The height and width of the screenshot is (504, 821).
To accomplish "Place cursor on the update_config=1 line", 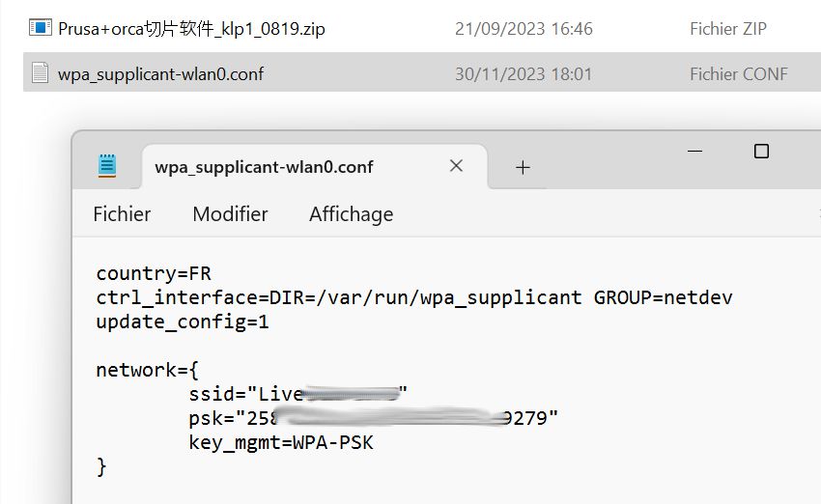I will click(x=183, y=322).
